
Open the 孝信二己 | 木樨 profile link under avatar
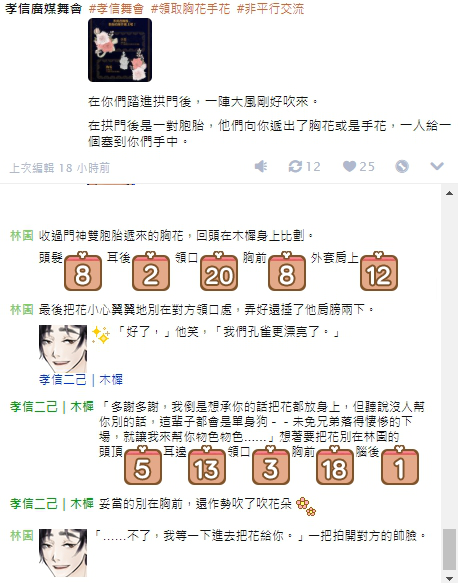[81, 380]
